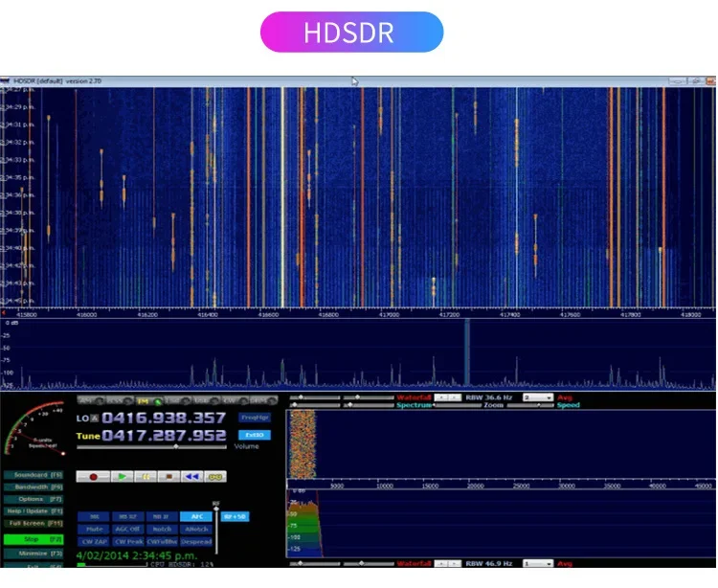Image resolution: width=718 pixels, height=588 pixels.
Task: Click the ExtIO button
Action: (255, 435)
